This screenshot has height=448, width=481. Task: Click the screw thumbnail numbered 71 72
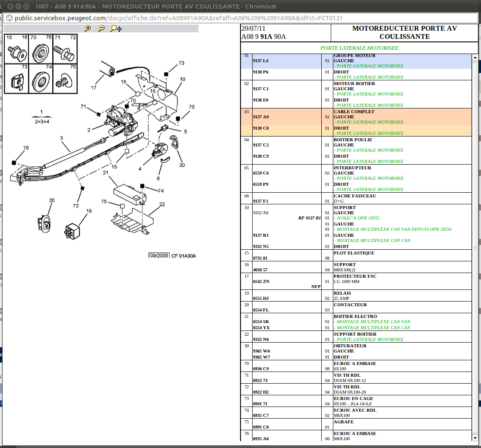coord(65,49)
